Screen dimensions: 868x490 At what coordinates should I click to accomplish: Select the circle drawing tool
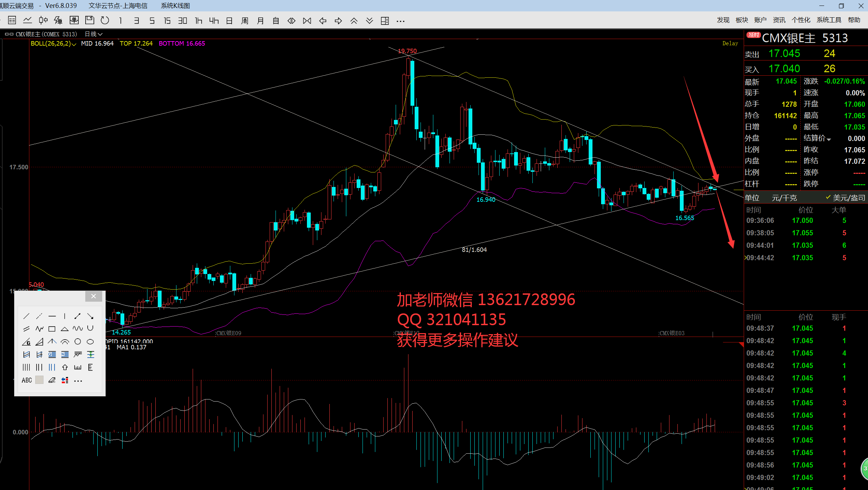78,342
